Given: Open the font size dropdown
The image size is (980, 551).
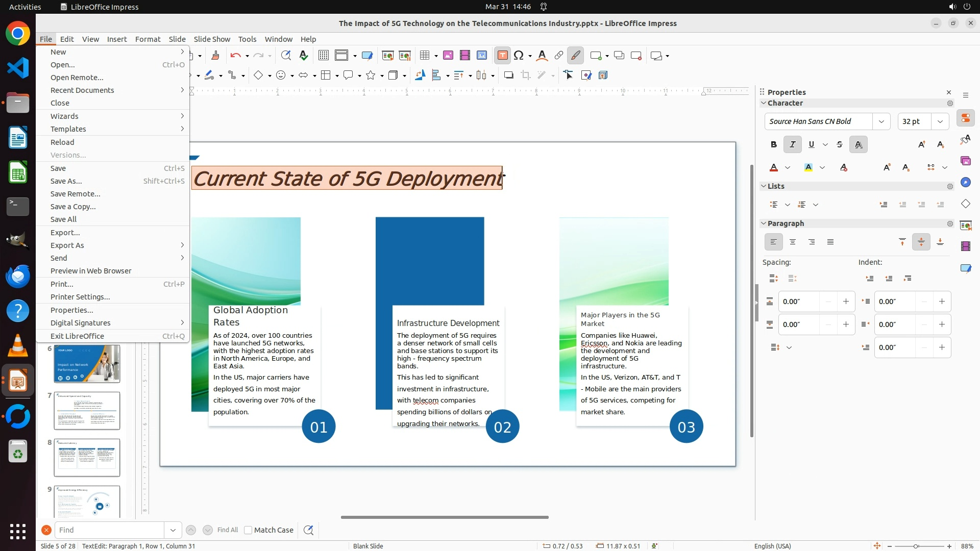Looking at the screenshot, I should [x=940, y=121].
